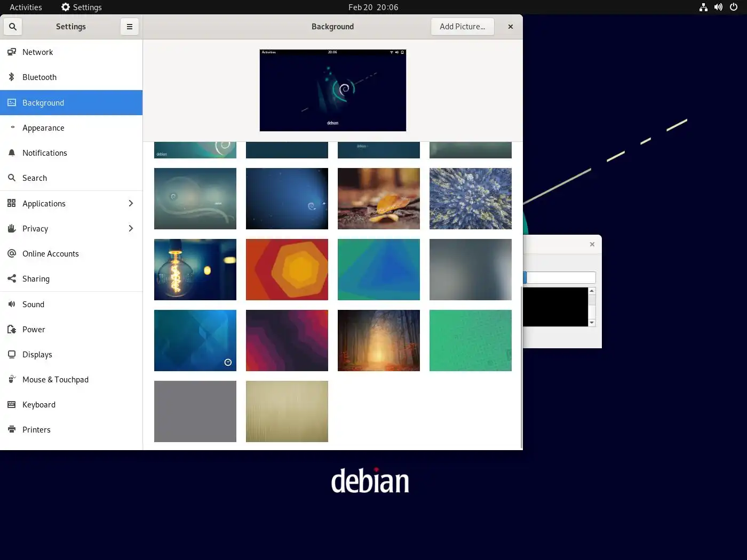Screen dimensions: 747x560
Task: Click the Mouse & Touchpad icon
Action: click(12, 379)
